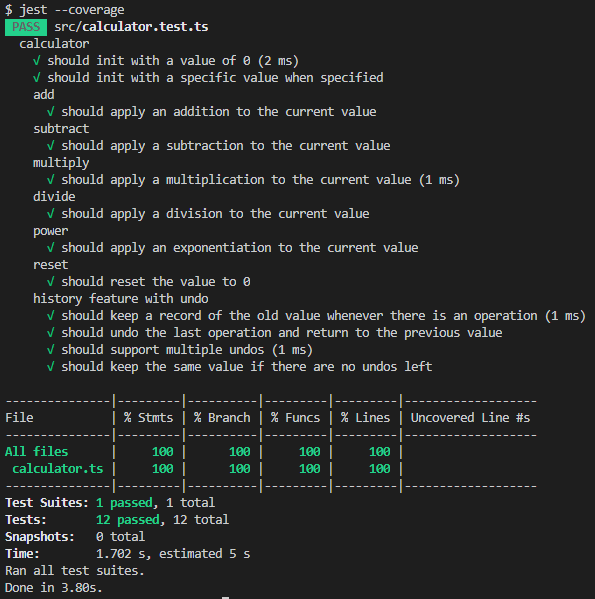Click the calculator.ts file name in coverage table
595x599 pixels.
(x=58, y=469)
